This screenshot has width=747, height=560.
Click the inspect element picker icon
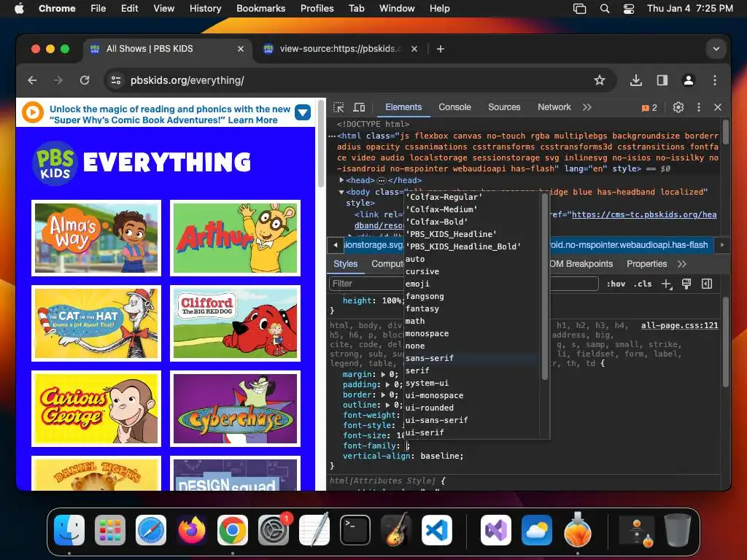(338, 107)
